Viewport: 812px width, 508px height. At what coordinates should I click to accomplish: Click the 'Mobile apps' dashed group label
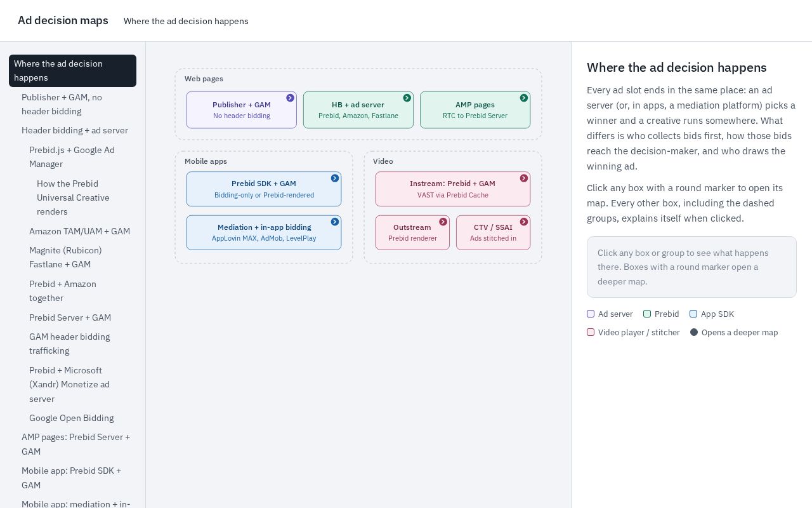pyautogui.click(x=206, y=161)
